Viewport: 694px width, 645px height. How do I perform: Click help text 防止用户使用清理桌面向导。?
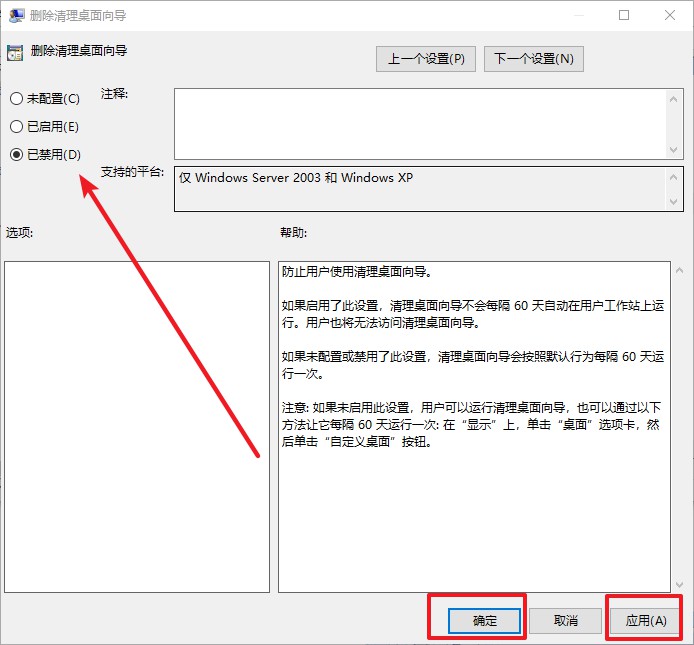pyautogui.click(x=357, y=272)
